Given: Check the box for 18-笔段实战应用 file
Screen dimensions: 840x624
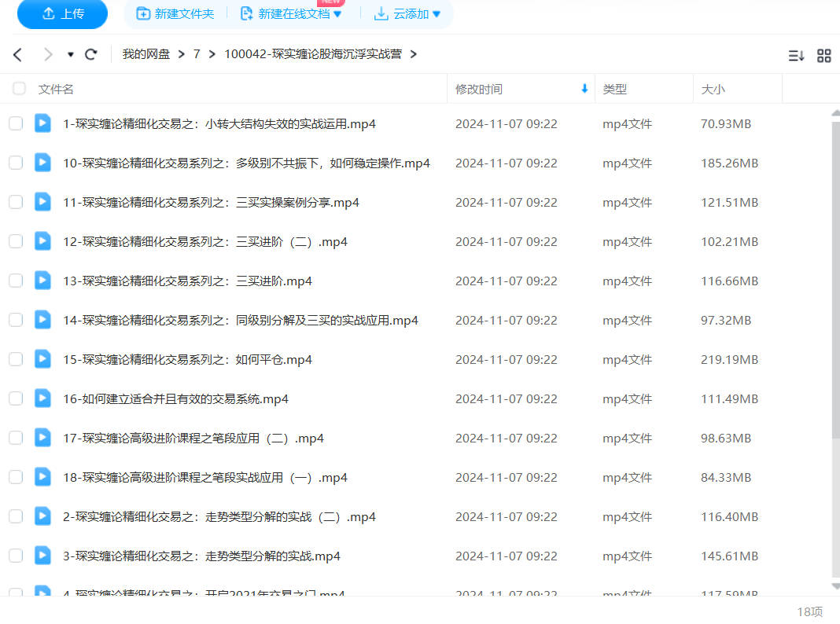Looking at the screenshot, I should point(16,477).
